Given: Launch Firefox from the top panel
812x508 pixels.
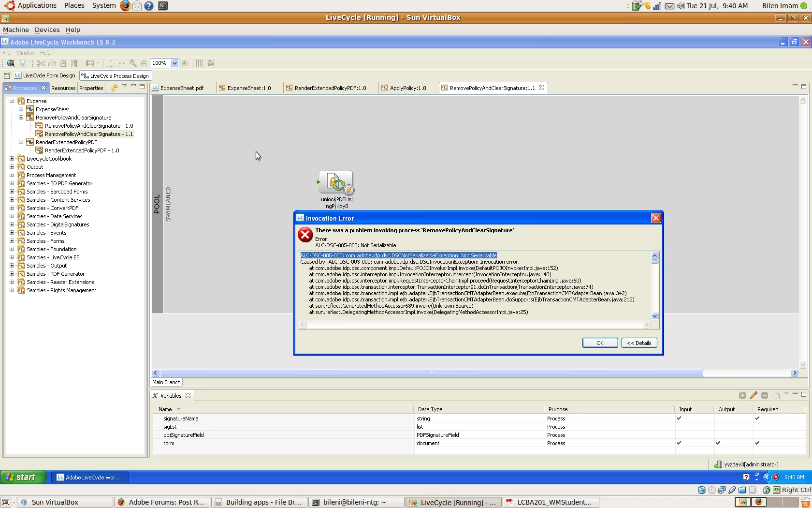Looking at the screenshot, I should 125,6.
